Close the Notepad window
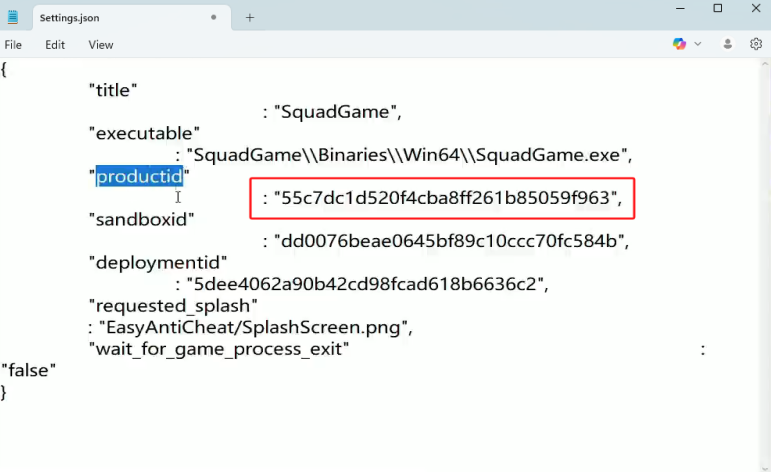This screenshot has width=771, height=472. click(754, 9)
